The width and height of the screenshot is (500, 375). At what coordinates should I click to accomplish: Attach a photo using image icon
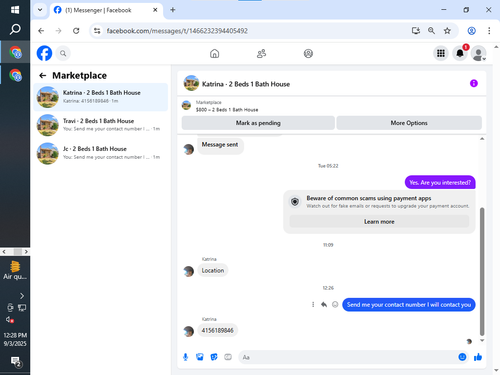tap(200, 357)
